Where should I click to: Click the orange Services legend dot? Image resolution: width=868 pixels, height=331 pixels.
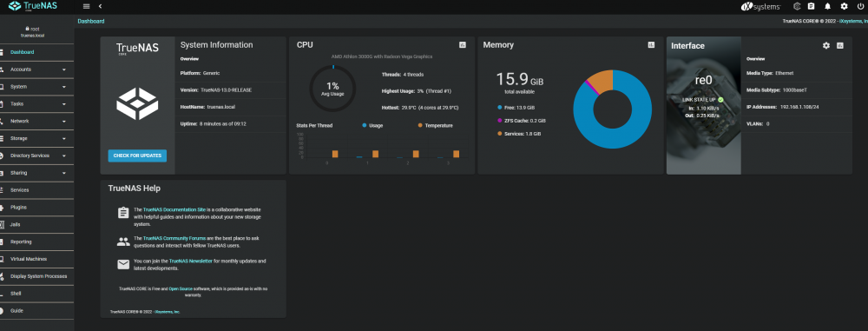(499, 134)
